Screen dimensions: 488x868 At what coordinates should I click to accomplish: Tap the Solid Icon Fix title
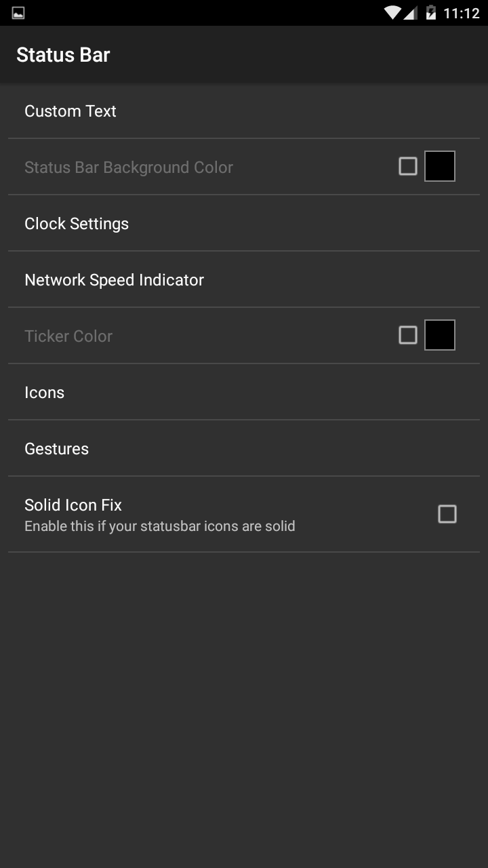tap(73, 505)
